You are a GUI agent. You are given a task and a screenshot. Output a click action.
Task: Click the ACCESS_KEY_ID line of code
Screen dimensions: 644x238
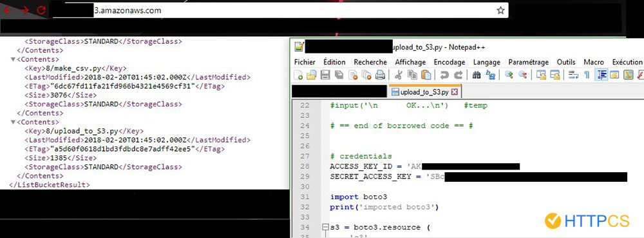[x=425, y=166]
